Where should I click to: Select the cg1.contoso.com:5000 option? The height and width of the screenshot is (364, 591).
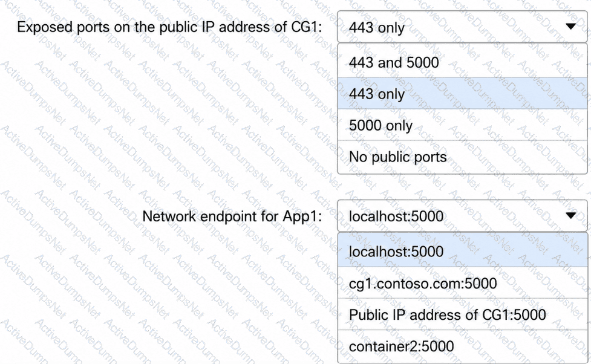(463, 283)
